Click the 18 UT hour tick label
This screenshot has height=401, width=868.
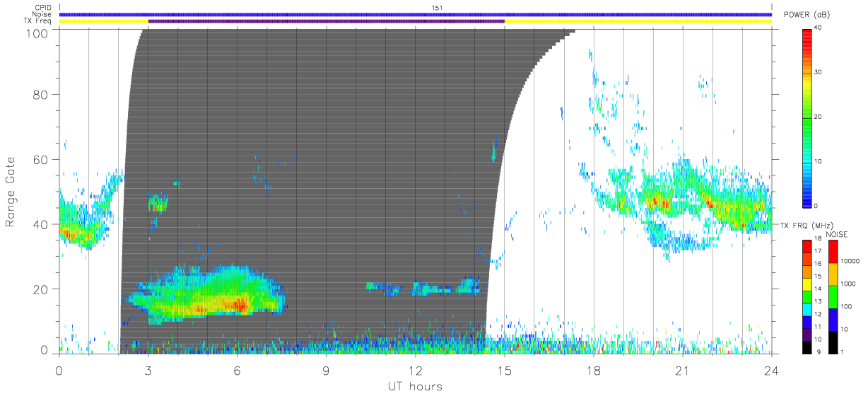594,369
